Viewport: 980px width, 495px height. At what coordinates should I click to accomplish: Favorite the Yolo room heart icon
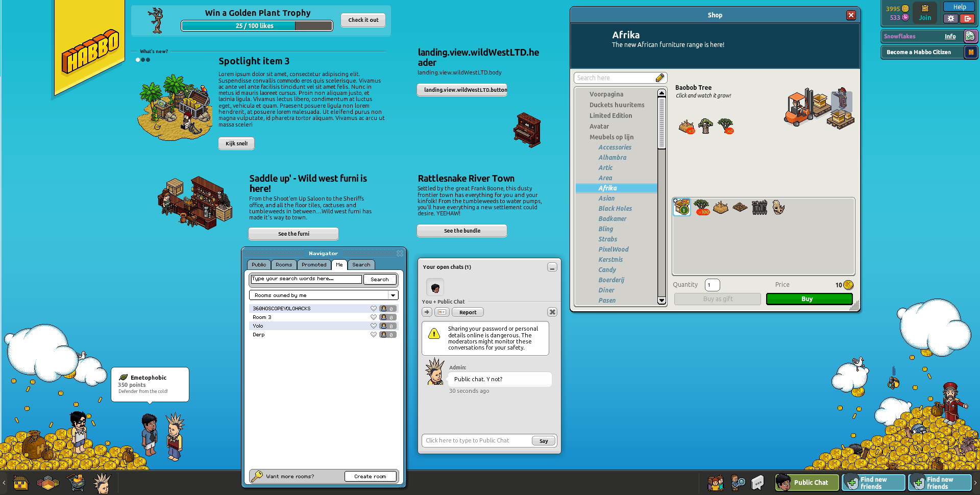click(x=374, y=326)
